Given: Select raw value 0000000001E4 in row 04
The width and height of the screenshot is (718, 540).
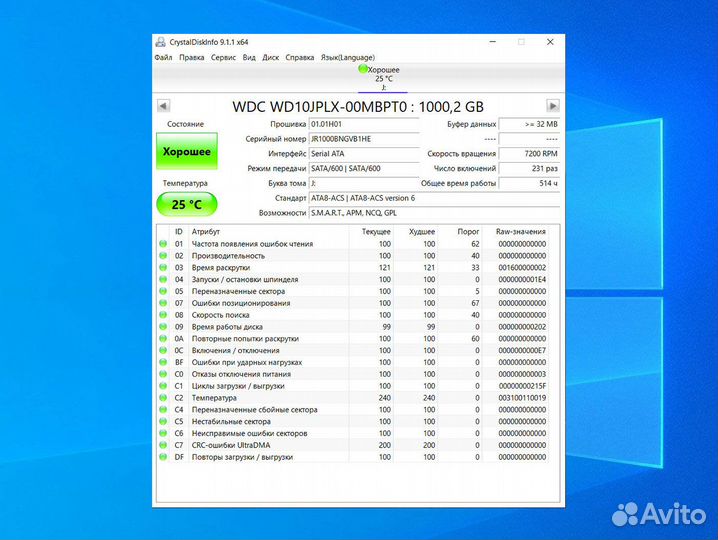Looking at the screenshot, I should (522, 279).
